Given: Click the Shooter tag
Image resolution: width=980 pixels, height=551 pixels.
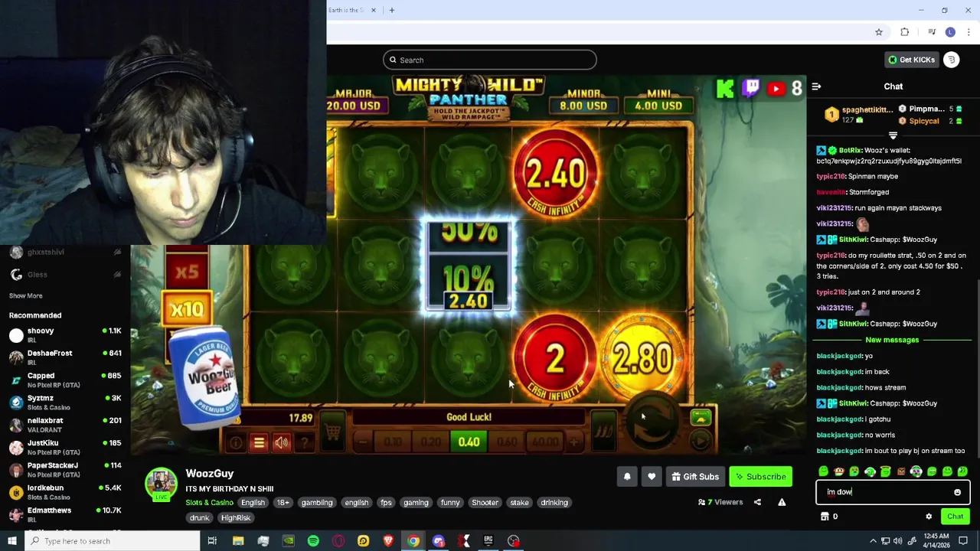Looking at the screenshot, I should pos(485,503).
